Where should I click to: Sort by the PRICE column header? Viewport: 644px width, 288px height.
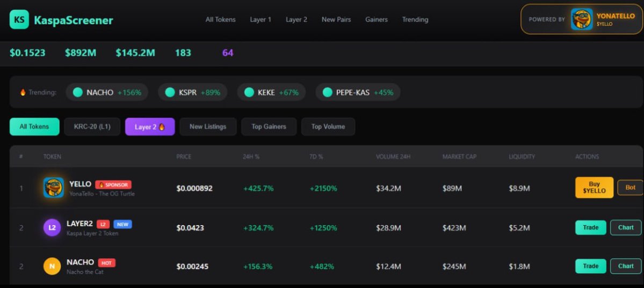coord(184,157)
